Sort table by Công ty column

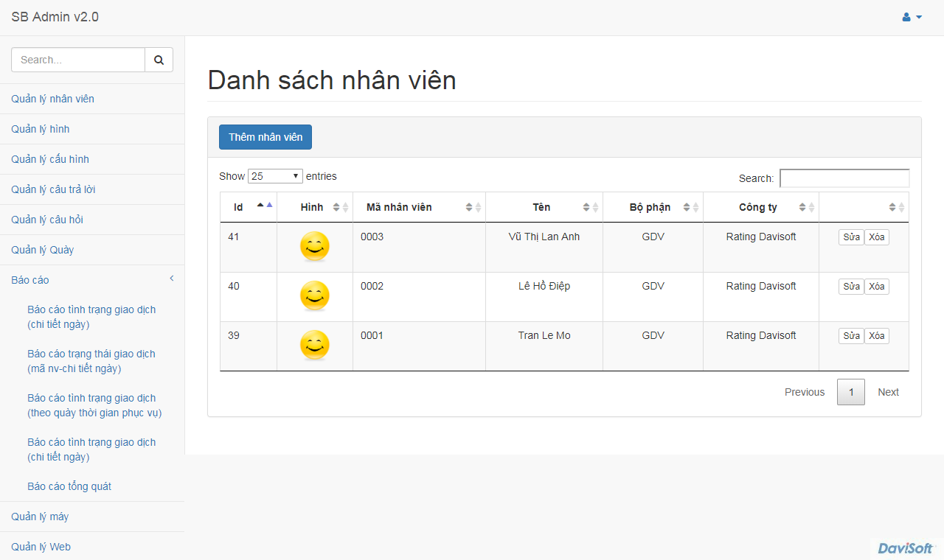pos(807,207)
